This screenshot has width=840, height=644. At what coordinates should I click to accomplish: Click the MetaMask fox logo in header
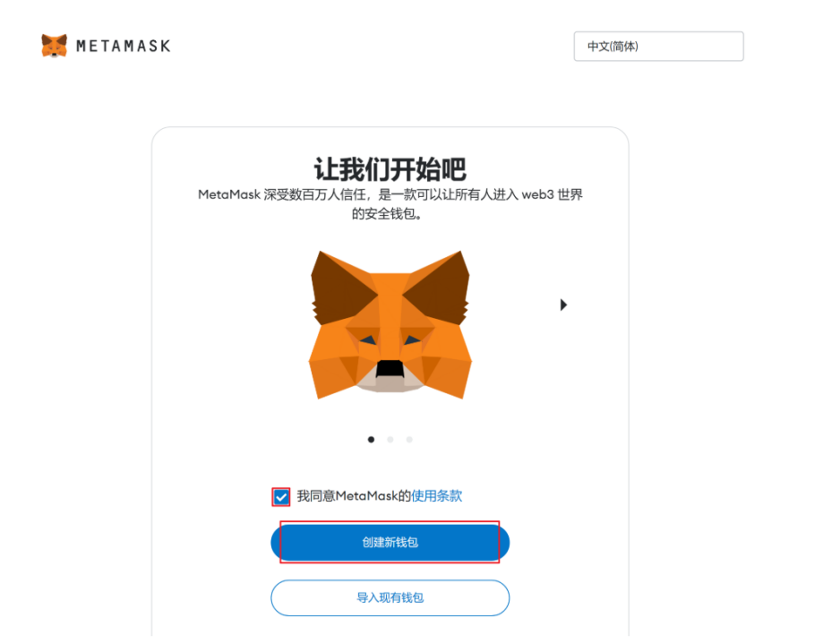point(54,46)
